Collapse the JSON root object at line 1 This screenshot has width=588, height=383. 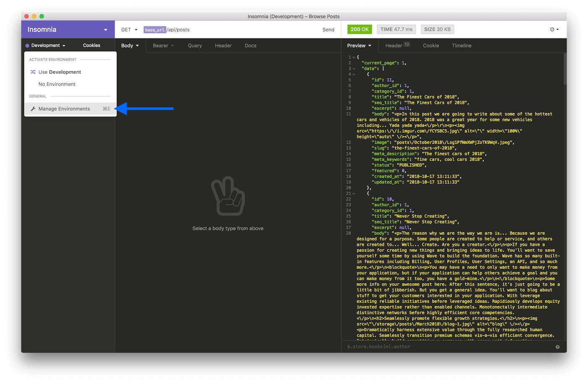[354, 57]
